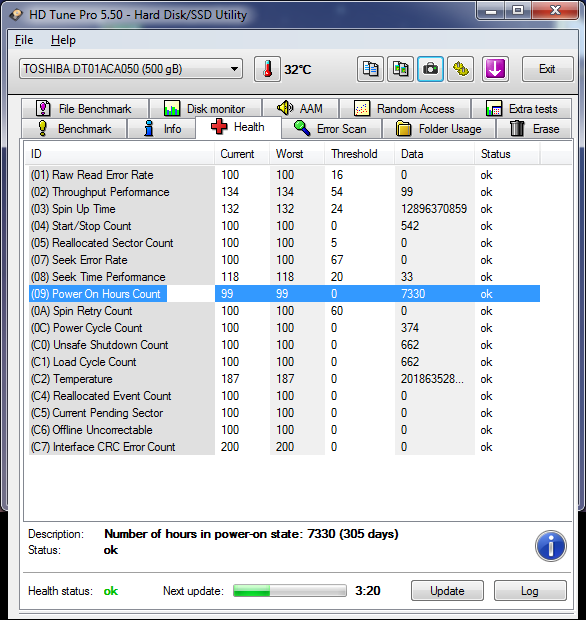Copy info to clipboard icon
The width and height of the screenshot is (586, 620).
tap(370, 69)
